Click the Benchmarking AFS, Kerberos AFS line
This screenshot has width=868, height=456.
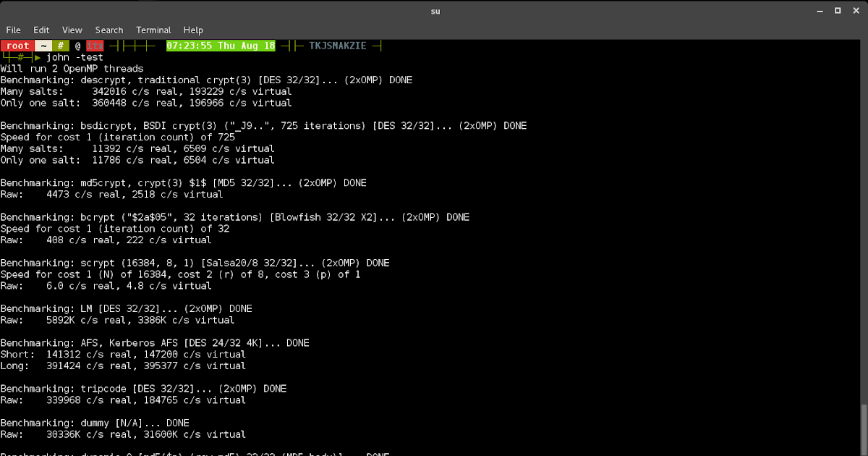(155, 343)
